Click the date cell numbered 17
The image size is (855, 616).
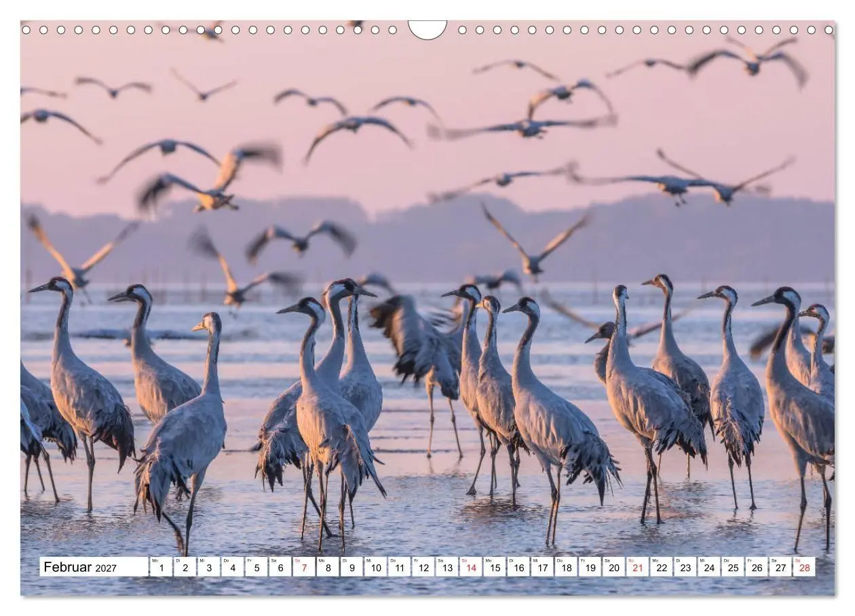click(x=542, y=567)
